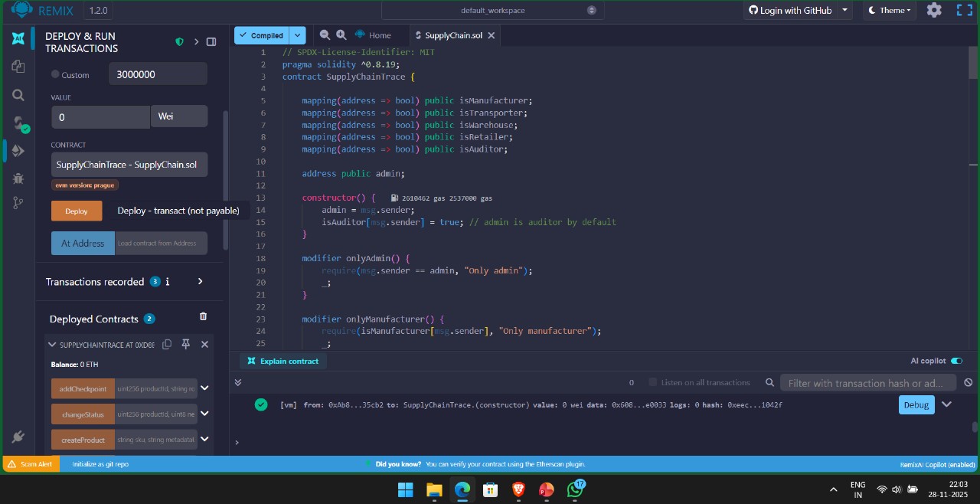Click Transactions recorded info icon
Viewport: 980px width, 504px height.
point(168,282)
